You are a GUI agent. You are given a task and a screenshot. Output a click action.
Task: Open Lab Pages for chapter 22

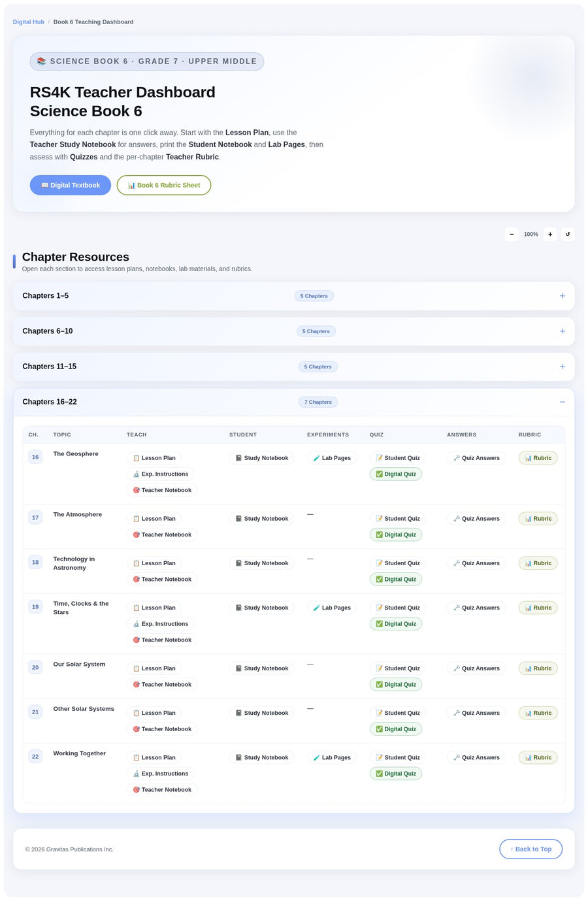pyautogui.click(x=332, y=757)
